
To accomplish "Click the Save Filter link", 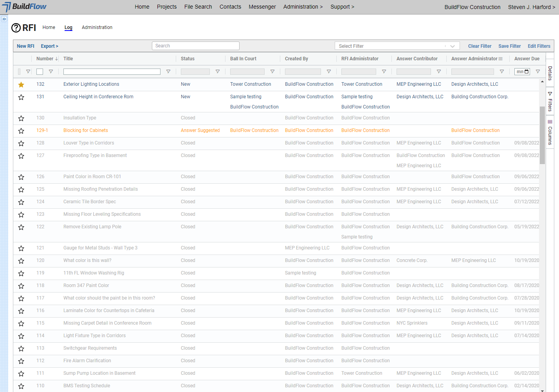I will (x=510, y=46).
